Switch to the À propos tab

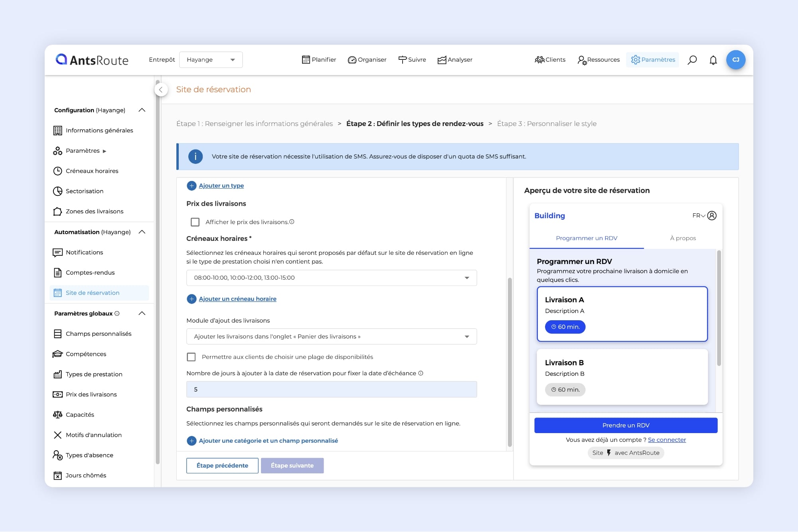click(x=683, y=238)
